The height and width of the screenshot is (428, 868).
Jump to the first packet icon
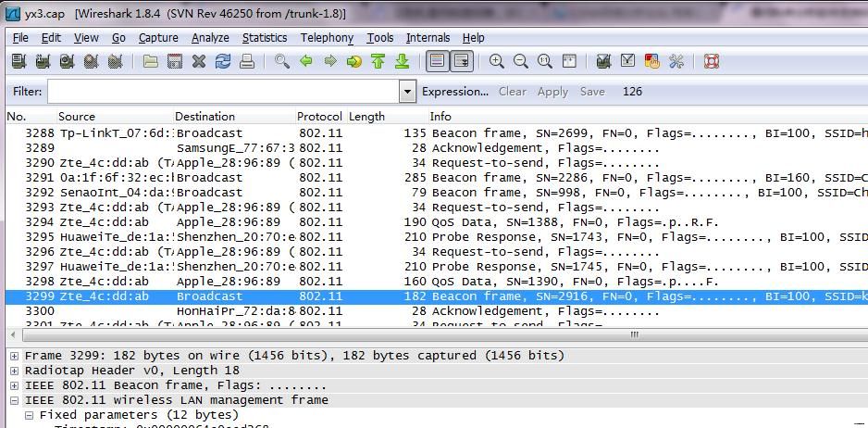378,61
